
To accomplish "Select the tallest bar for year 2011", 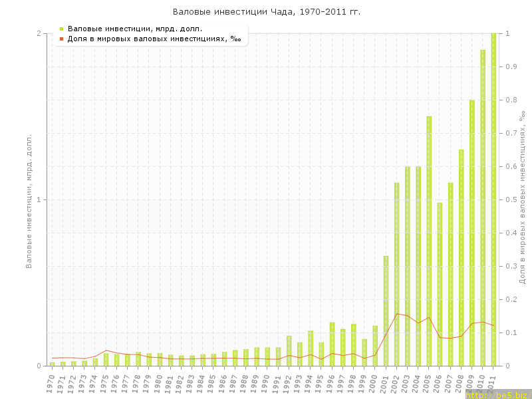I will point(493,199).
